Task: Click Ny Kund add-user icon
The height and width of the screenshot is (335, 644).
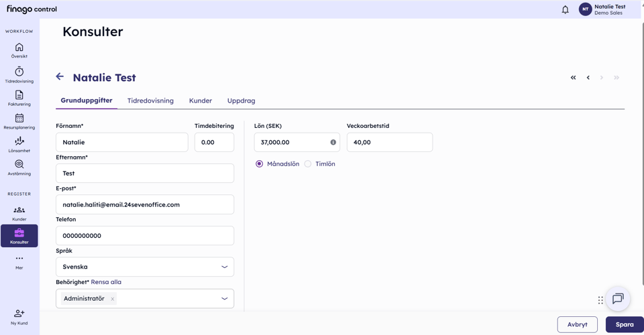Action: pos(19,314)
